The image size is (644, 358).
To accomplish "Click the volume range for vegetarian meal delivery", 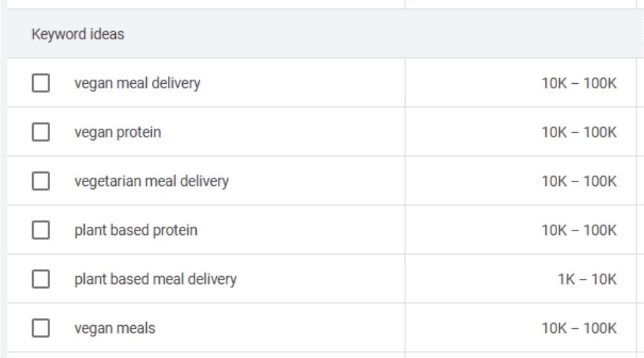I will pos(579,182).
